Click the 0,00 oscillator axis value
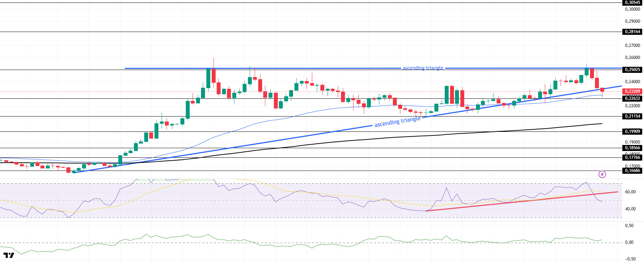644x264 pixels. (x=629, y=242)
